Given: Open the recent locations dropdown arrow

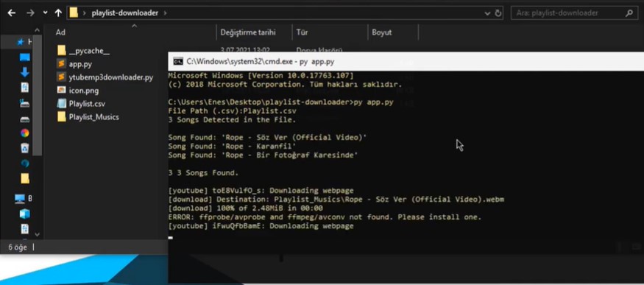Looking at the screenshot, I should (x=45, y=13).
